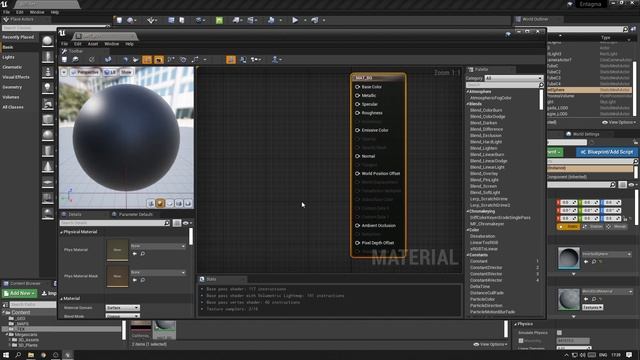Select Geometry category in Place Actors
Image resolution: width=640 pixels, height=360 pixels.
[x=12, y=87]
